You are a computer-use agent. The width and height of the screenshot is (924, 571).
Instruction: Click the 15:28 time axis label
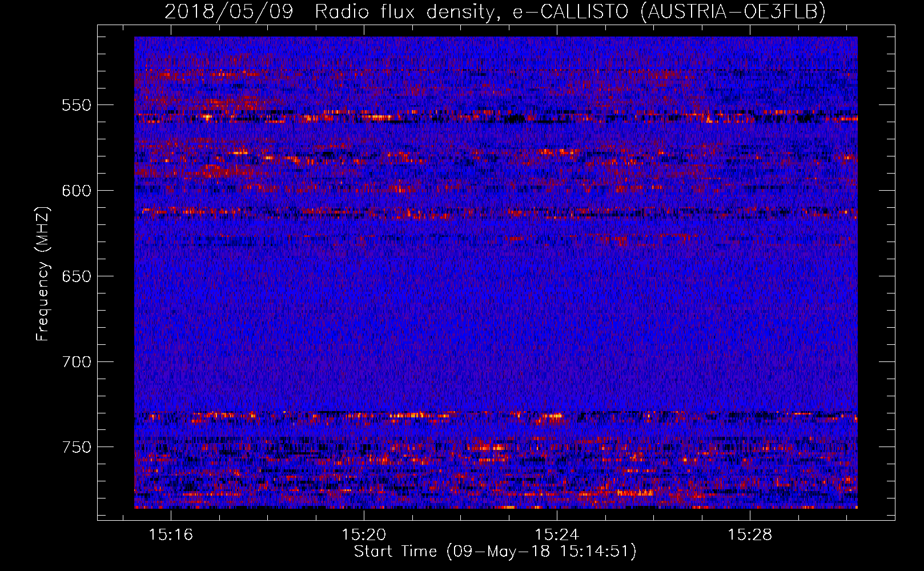point(749,535)
